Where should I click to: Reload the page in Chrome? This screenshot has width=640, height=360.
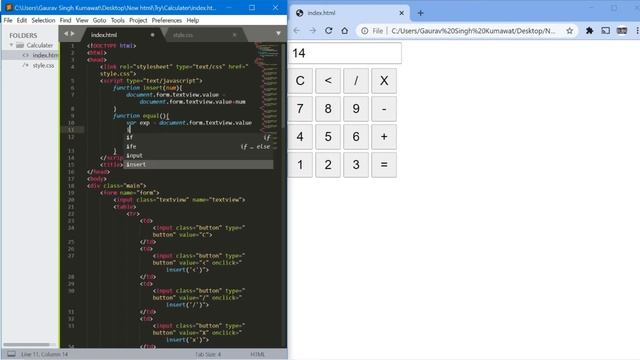(329, 31)
